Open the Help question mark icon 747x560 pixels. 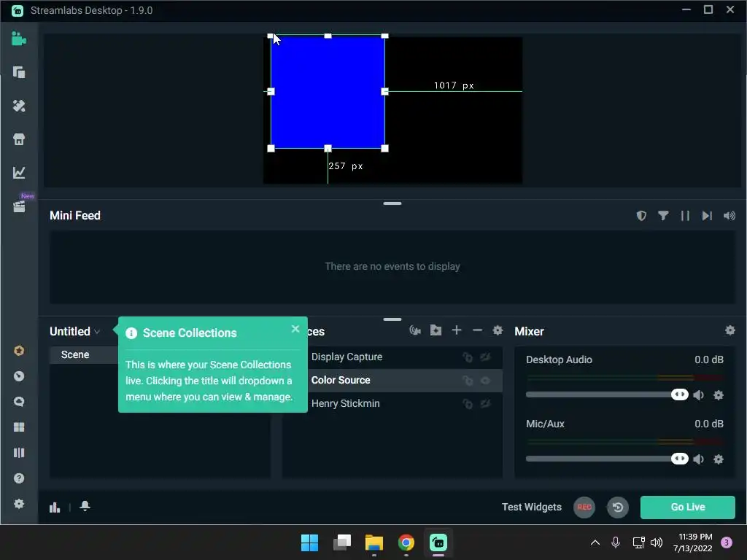point(18,478)
